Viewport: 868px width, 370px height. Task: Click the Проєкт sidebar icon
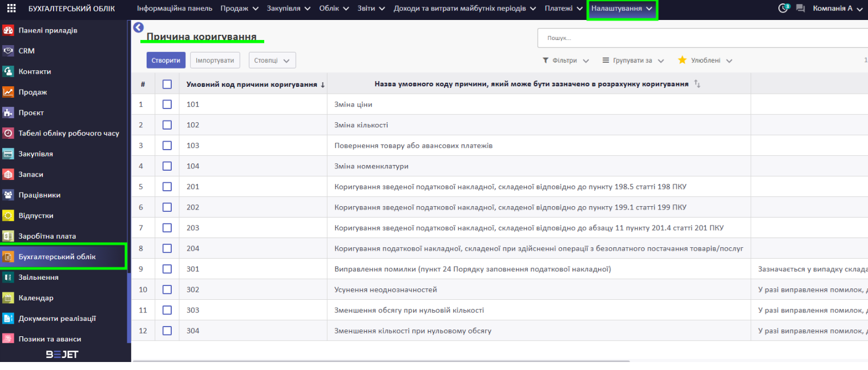tap(8, 112)
